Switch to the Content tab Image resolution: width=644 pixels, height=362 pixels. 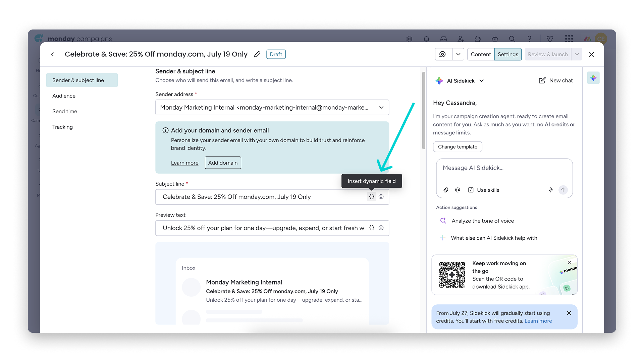tap(481, 54)
